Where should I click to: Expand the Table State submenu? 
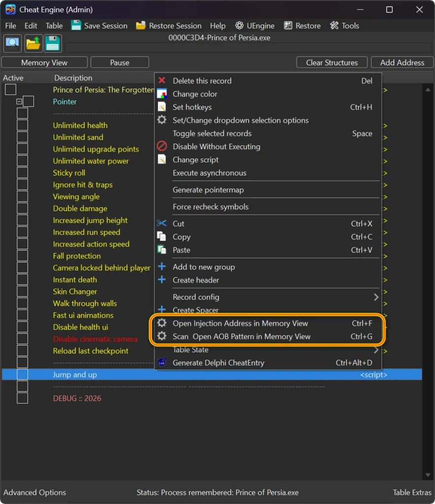(x=376, y=349)
